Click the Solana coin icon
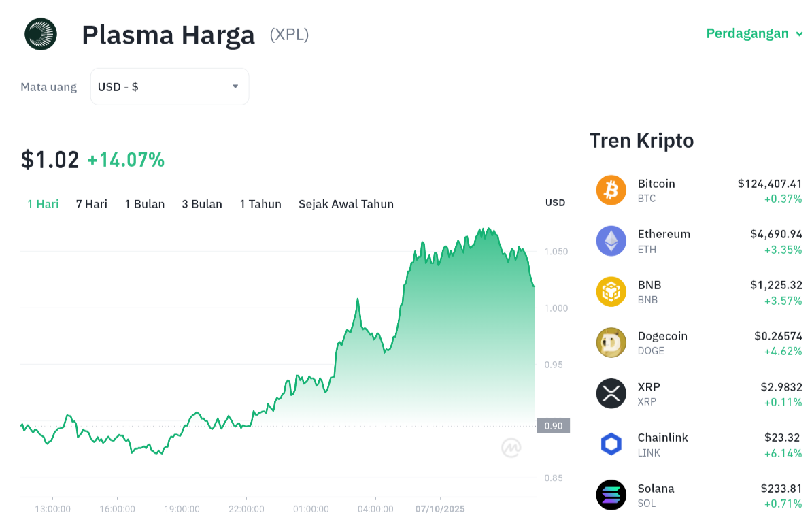Image resolution: width=812 pixels, height=528 pixels. pos(611,495)
